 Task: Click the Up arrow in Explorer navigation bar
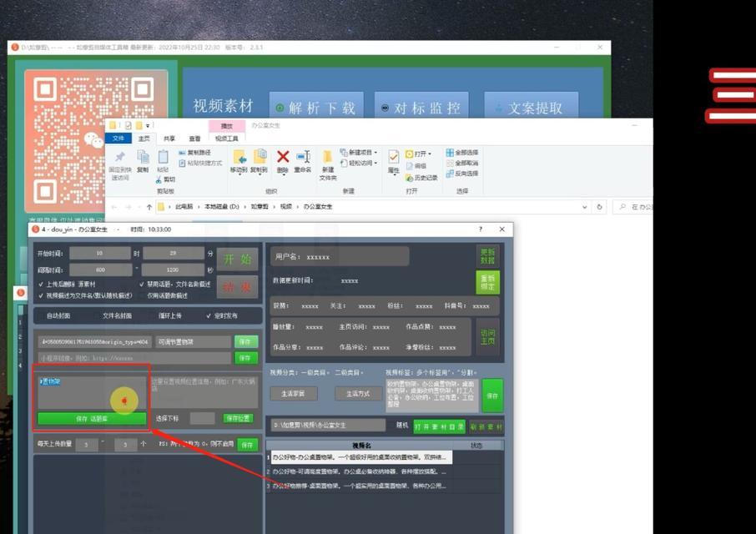(149, 207)
